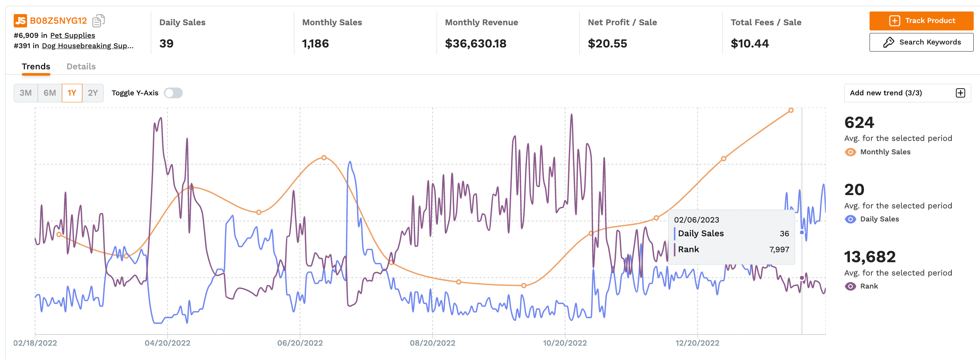Open the Dog Housebreaking Supplies category link
The width and height of the screenshot is (980, 359).
point(87,46)
